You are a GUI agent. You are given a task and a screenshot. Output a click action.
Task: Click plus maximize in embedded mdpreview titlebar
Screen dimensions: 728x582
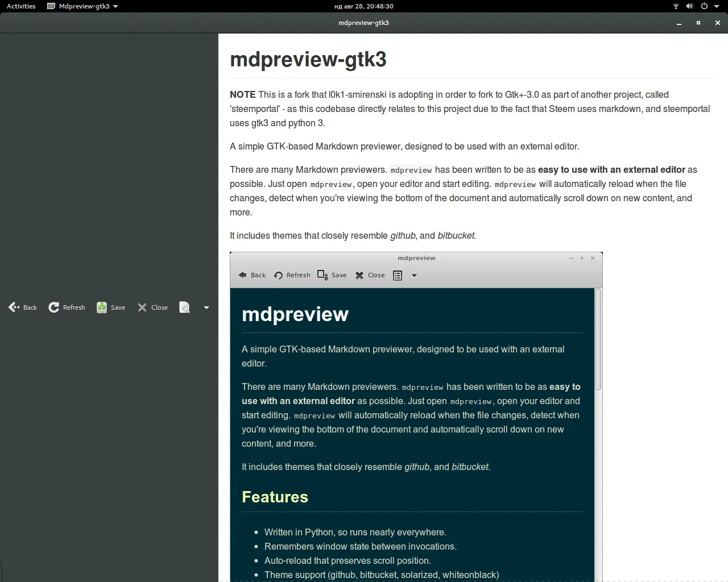coord(582,258)
